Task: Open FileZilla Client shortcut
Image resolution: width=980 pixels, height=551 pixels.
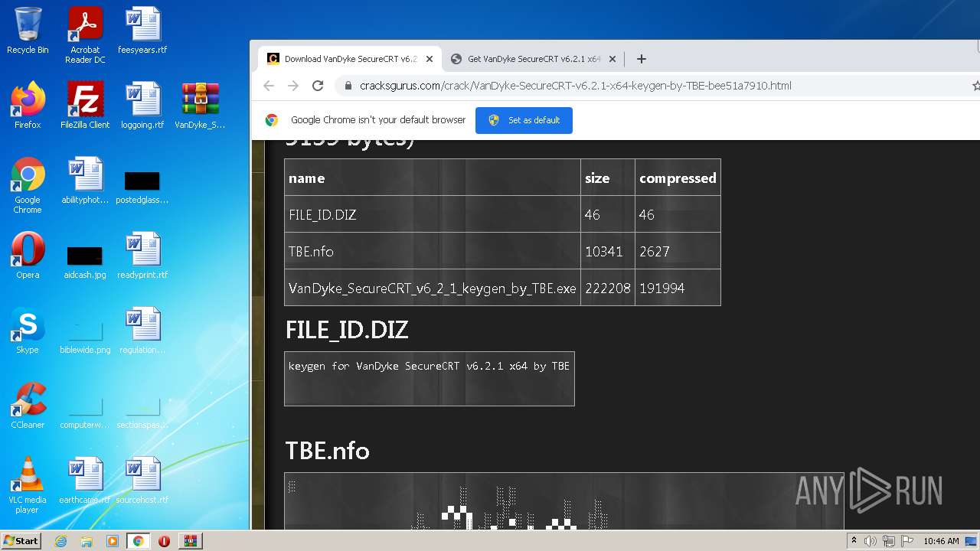Action: pyautogui.click(x=85, y=106)
